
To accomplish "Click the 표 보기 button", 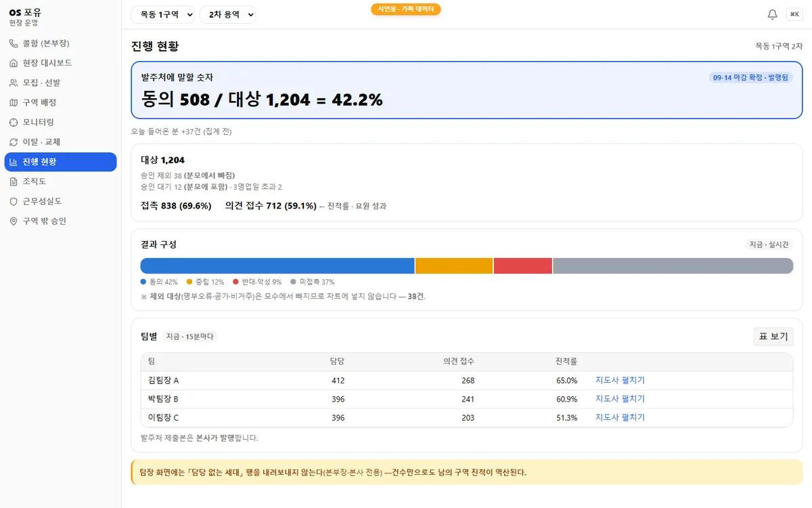I will (x=773, y=337).
